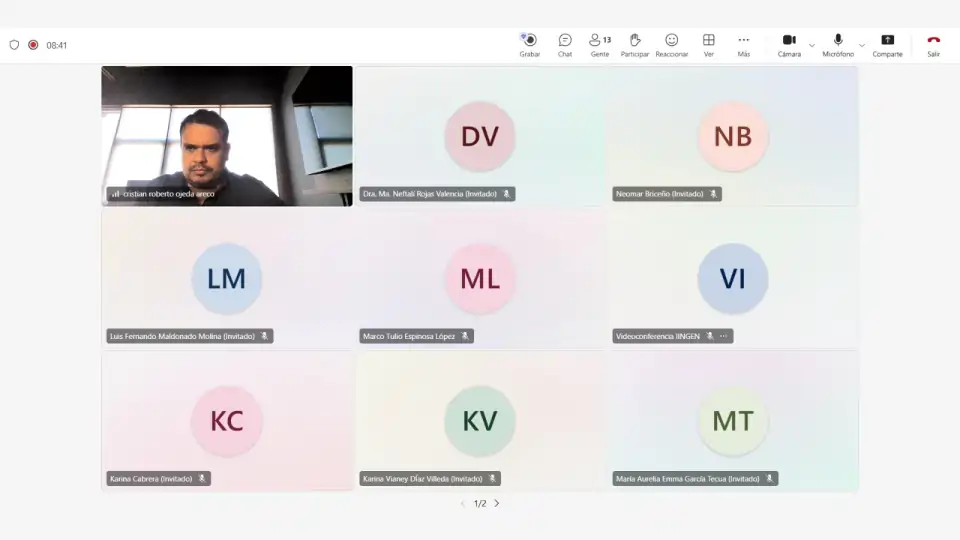Open the Reaccionar emoji menu
The image size is (960, 540).
click(x=672, y=45)
